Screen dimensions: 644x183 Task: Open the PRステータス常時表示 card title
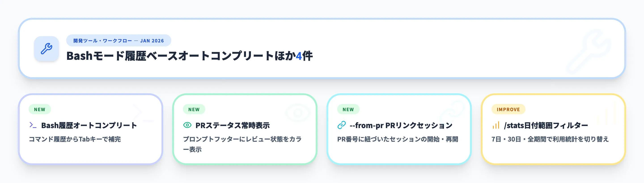coord(233,125)
